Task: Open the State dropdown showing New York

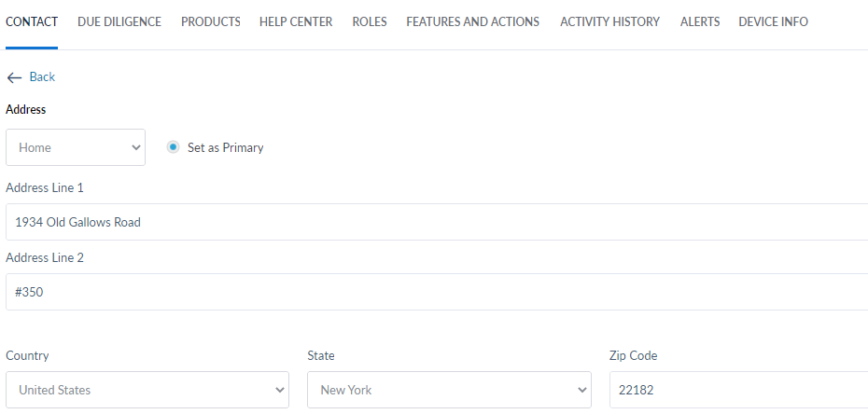Action: pos(449,390)
